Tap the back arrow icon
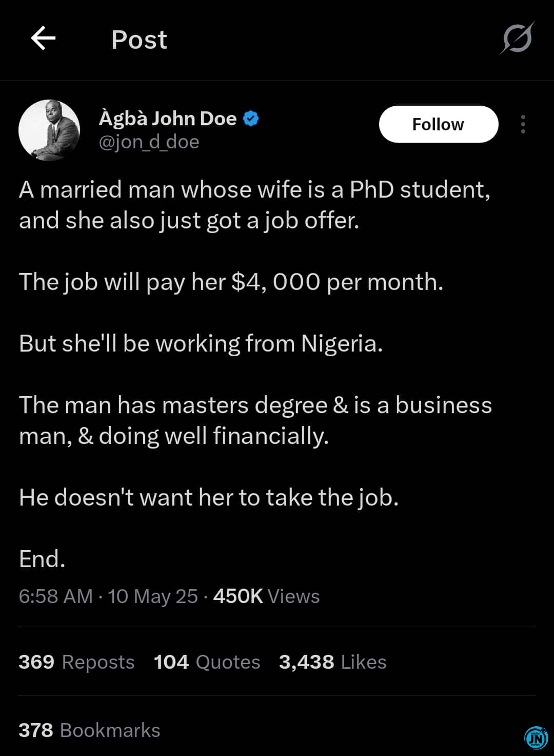 43,39
